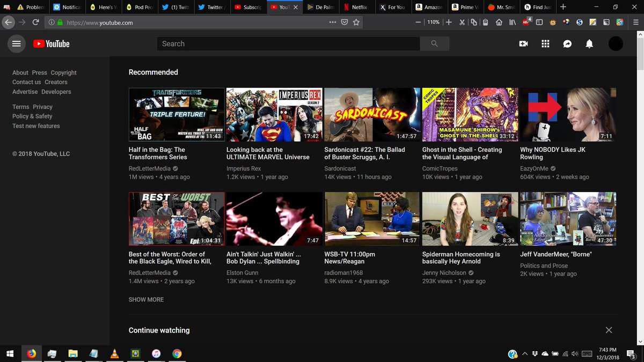The height and width of the screenshot is (362, 644).
Task: Toggle the Firefox sidebar icon
Action: (539, 23)
